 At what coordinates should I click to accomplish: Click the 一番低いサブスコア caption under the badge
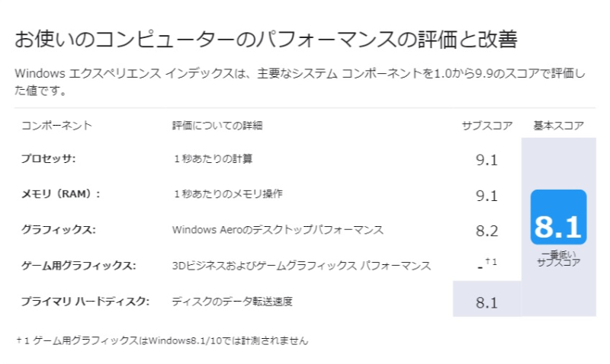559,258
